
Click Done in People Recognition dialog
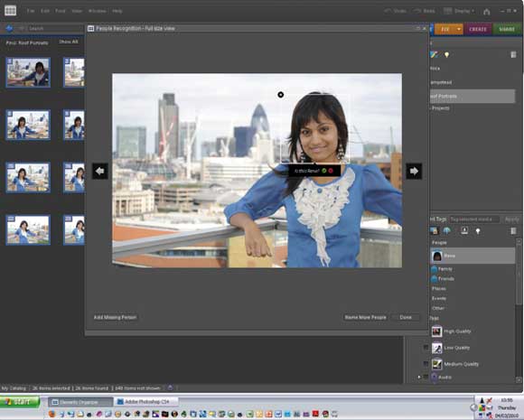coord(406,317)
